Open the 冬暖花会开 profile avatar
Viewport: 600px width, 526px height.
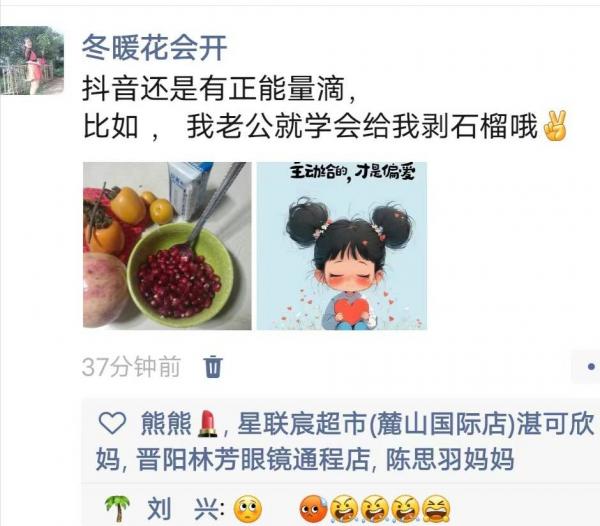click(32, 60)
